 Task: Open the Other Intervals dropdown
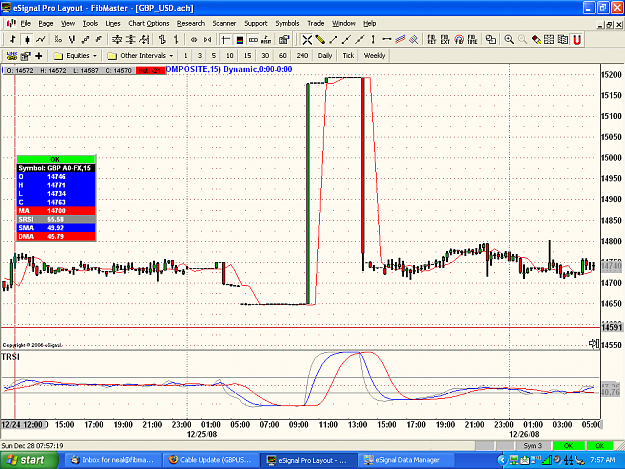pyautogui.click(x=141, y=56)
